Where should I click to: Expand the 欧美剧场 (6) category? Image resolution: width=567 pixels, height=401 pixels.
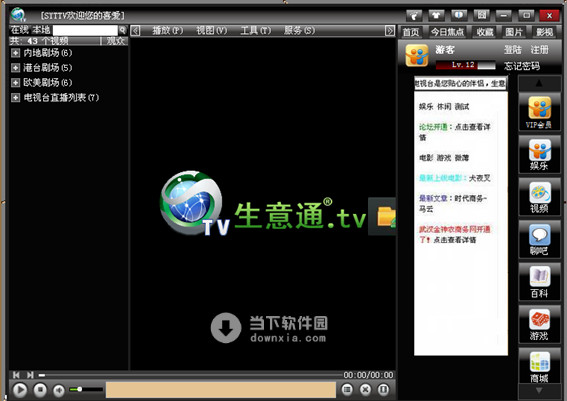pos(15,82)
